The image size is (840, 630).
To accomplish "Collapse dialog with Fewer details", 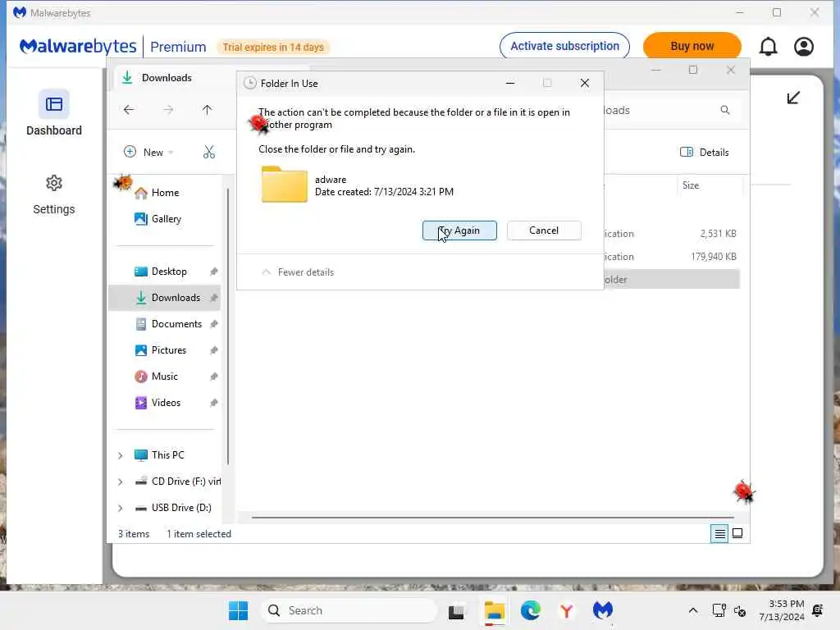I will pyautogui.click(x=298, y=272).
